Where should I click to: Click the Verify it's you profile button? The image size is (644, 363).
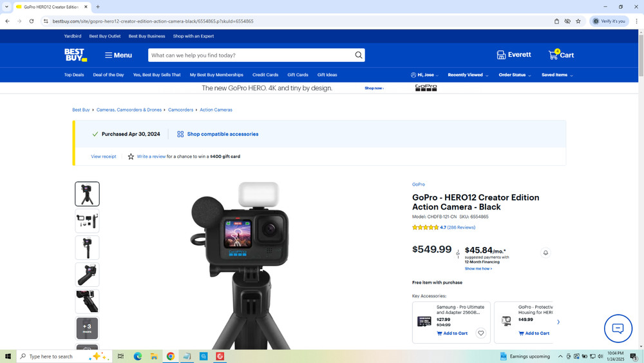click(x=609, y=21)
